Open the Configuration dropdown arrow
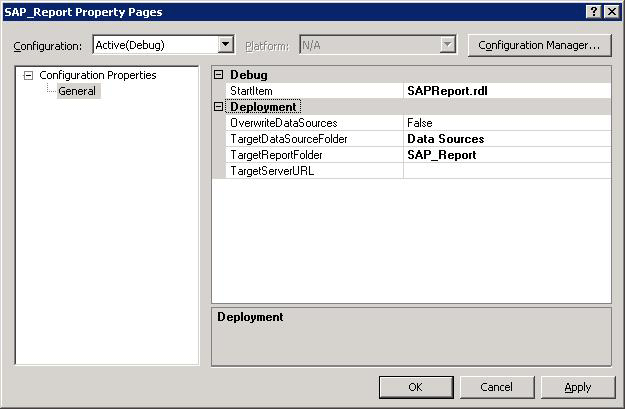 226,45
